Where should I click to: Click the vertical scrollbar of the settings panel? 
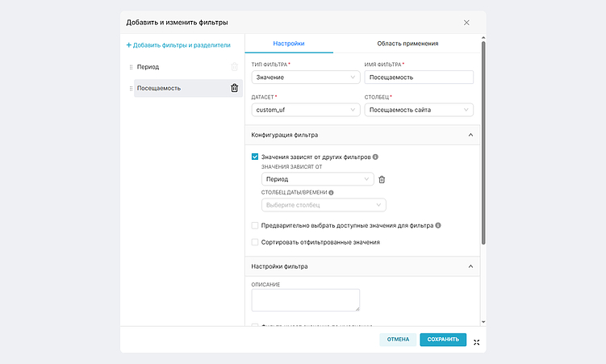(483, 145)
